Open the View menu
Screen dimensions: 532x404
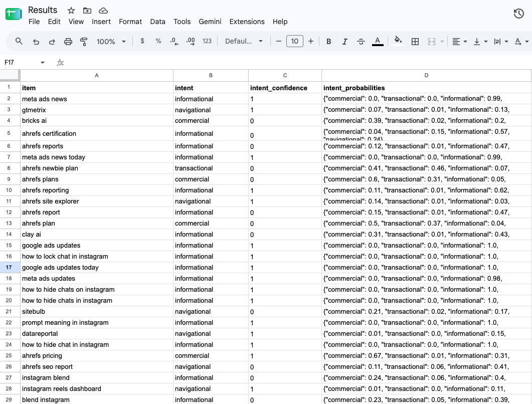tap(76, 22)
